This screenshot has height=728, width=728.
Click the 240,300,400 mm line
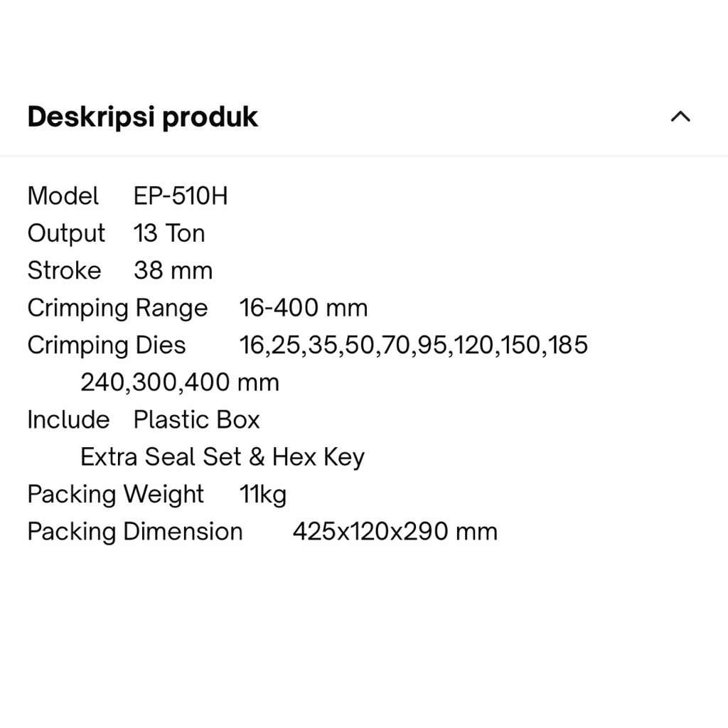pos(179,382)
